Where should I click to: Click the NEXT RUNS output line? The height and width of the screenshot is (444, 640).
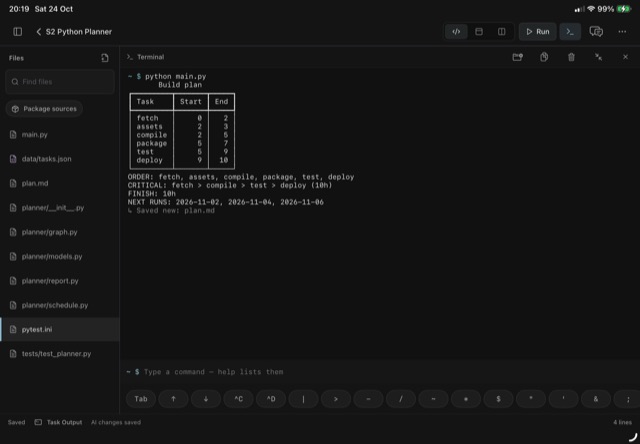[x=226, y=202]
